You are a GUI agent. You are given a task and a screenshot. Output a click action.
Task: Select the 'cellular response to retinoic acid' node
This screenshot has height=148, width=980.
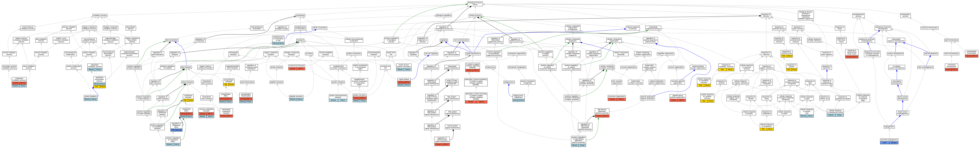pyautogui.click(x=807, y=113)
